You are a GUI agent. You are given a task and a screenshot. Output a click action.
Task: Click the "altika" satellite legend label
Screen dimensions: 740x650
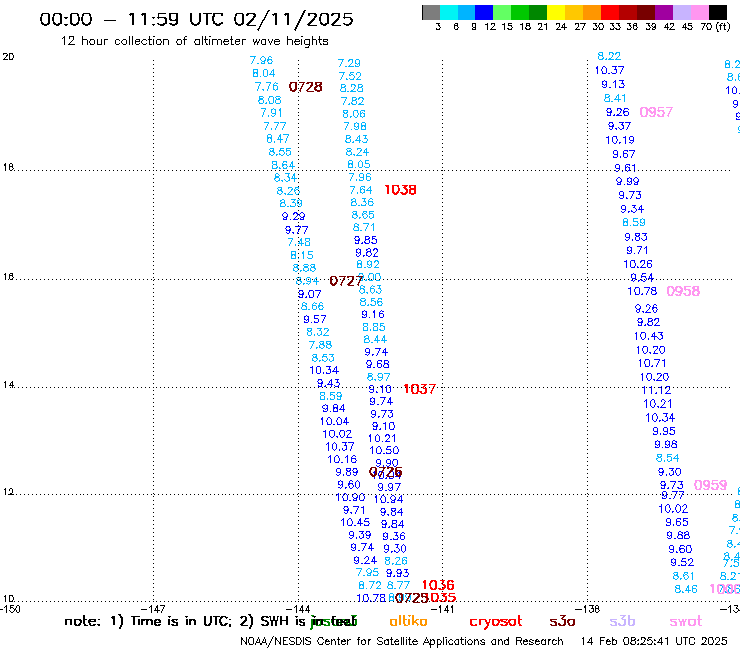pos(408,621)
